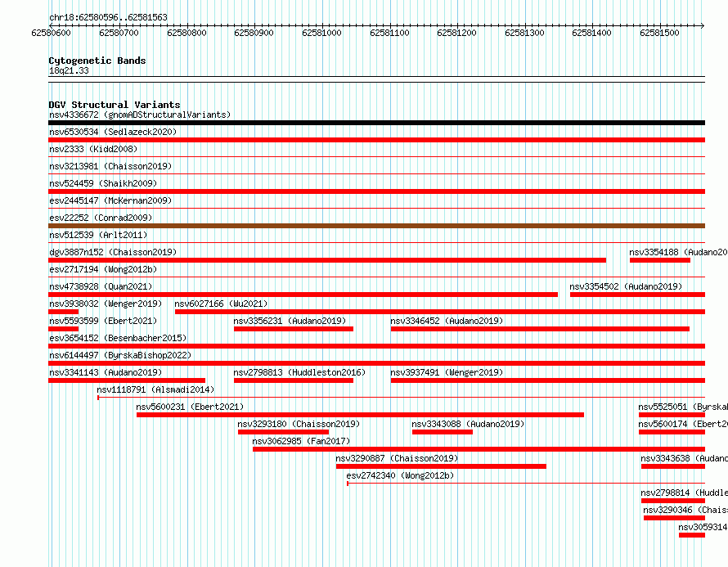Screen dimensions: 728x567
Task: Click the black nsv4336672 gnomAD variant bar
Action: [x=376, y=123]
